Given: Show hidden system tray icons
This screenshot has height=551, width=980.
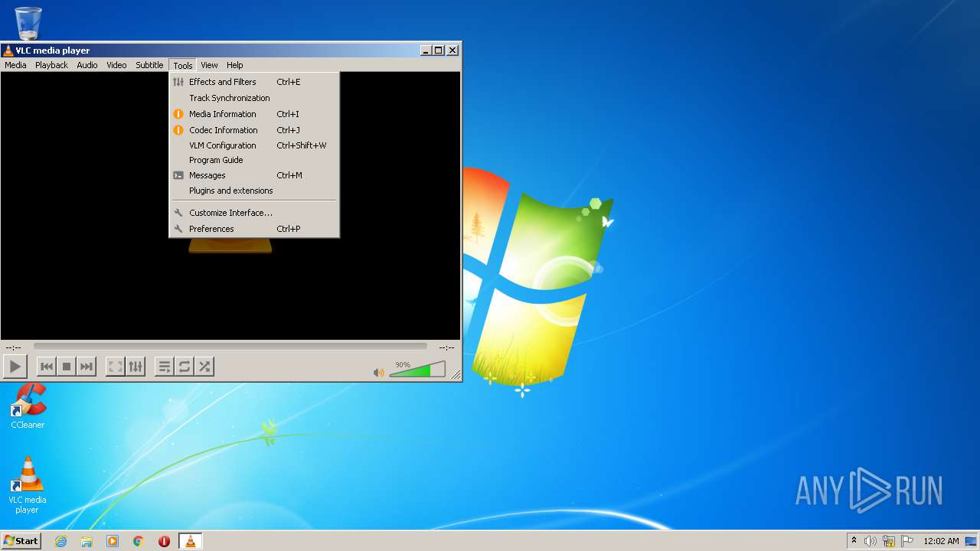Looking at the screenshot, I should coord(854,540).
